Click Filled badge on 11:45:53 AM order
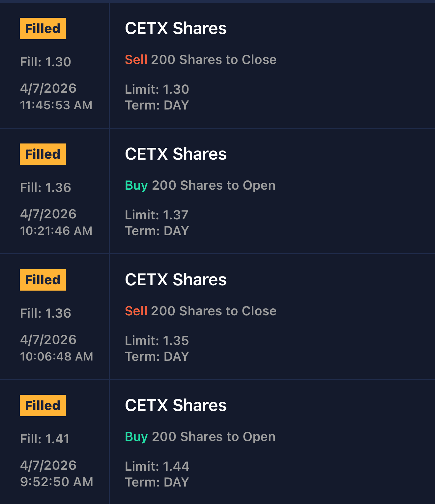The height and width of the screenshot is (504, 435). pyautogui.click(x=43, y=29)
